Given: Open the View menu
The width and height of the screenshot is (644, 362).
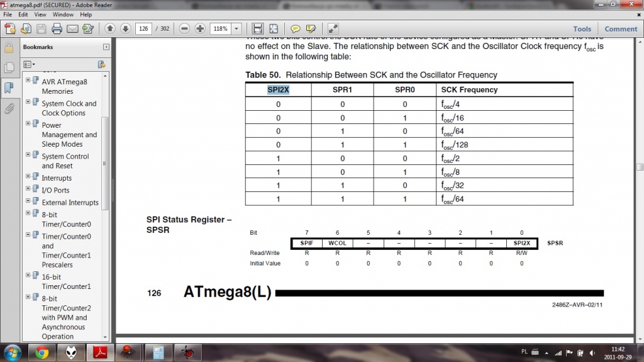Looking at the screenshot, I should (x=40, y=14).
